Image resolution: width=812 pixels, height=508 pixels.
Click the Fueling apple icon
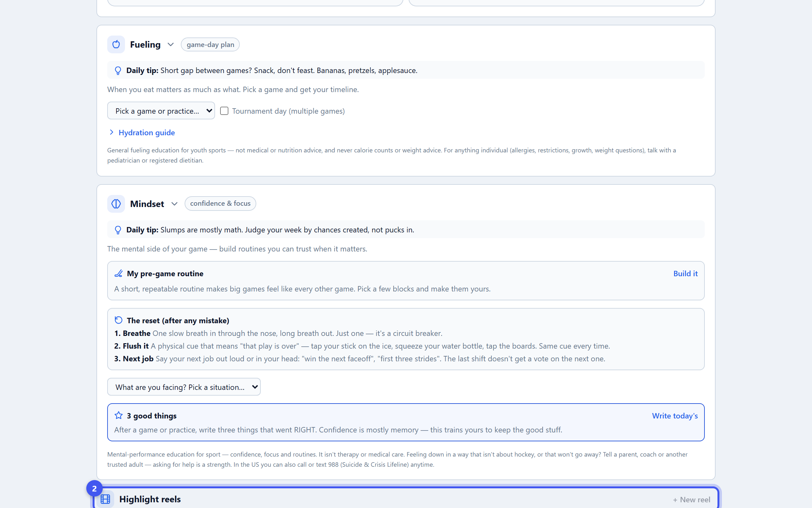coord(116,44)
